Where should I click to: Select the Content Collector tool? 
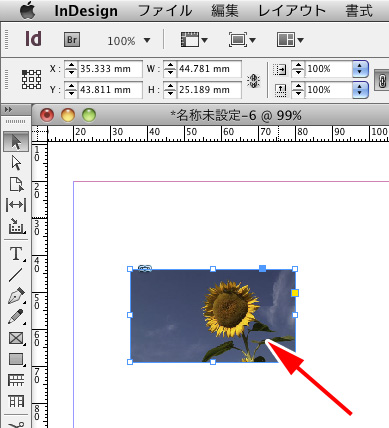click(16, 226)
